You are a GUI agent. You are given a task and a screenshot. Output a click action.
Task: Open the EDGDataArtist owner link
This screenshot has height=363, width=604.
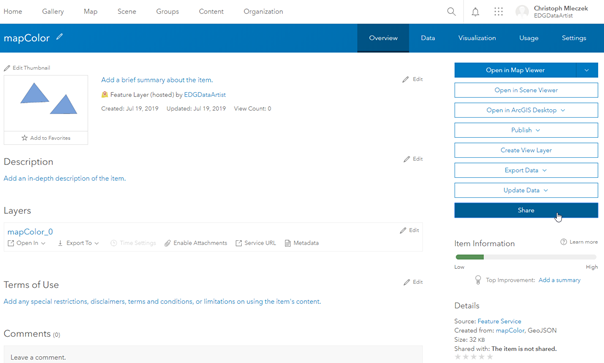pos(205,95)
